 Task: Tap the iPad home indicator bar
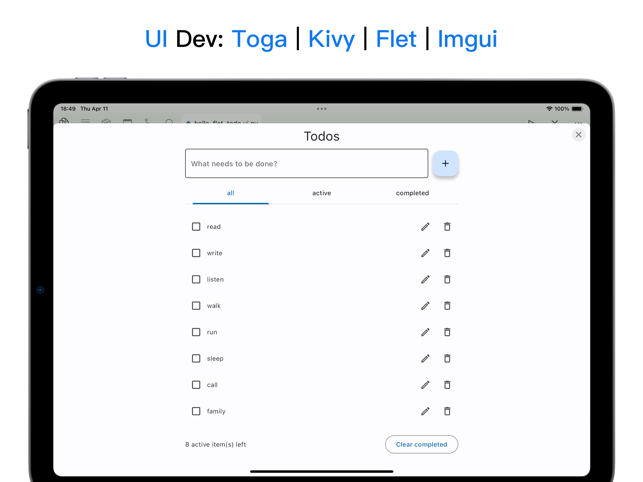pyautogui.click(x=322, y=471)
